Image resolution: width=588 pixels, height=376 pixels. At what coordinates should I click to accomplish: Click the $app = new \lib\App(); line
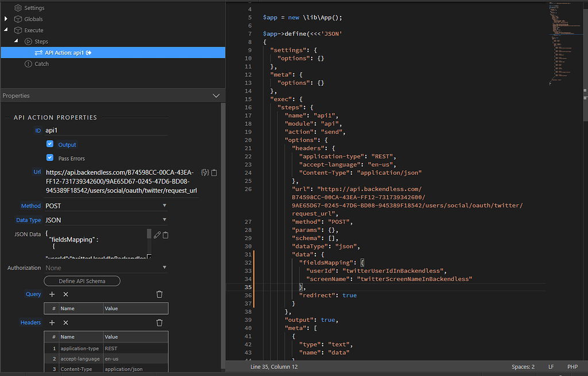[302, 18]
